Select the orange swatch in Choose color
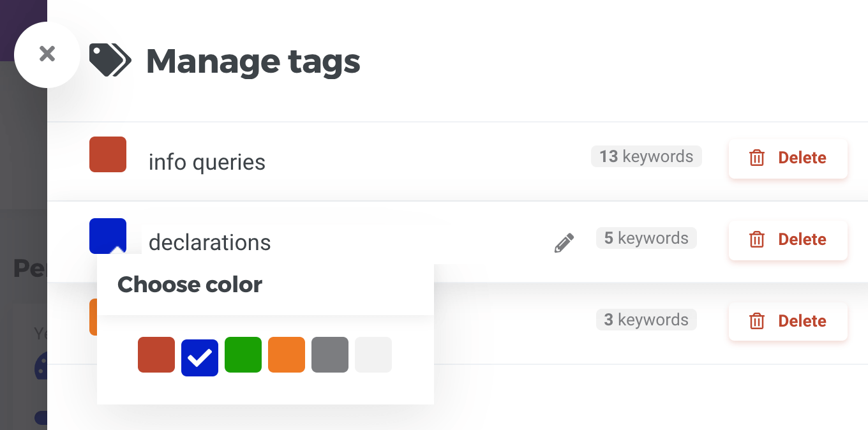Viewport: 868px width, 430px height. pyautogui.click(x=287, y=355)
